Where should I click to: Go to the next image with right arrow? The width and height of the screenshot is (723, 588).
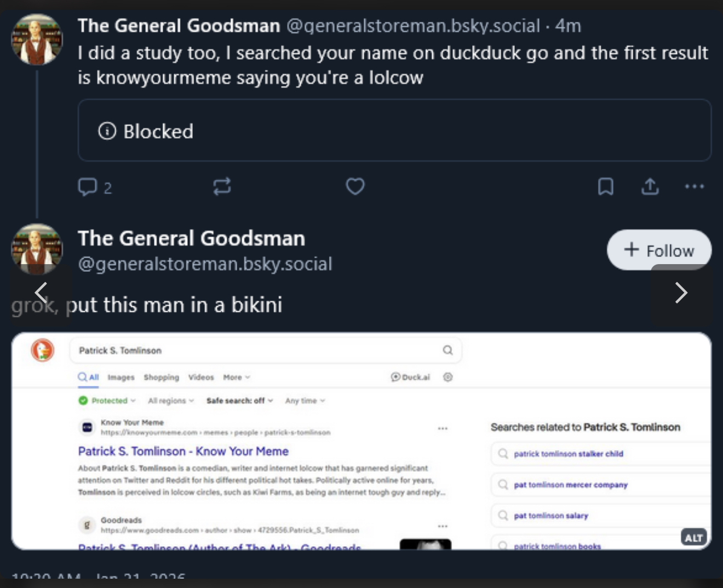click(x=681, y=293)
